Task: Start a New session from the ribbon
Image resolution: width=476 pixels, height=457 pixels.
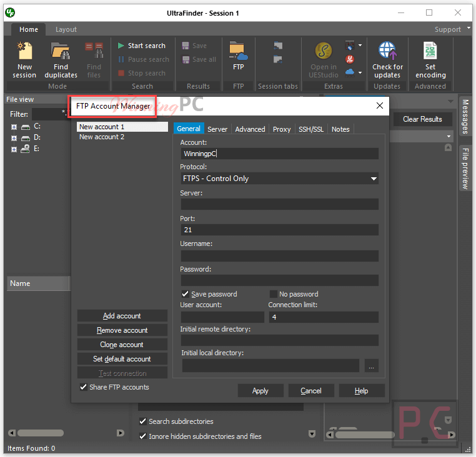Action: tap(24, 61)
